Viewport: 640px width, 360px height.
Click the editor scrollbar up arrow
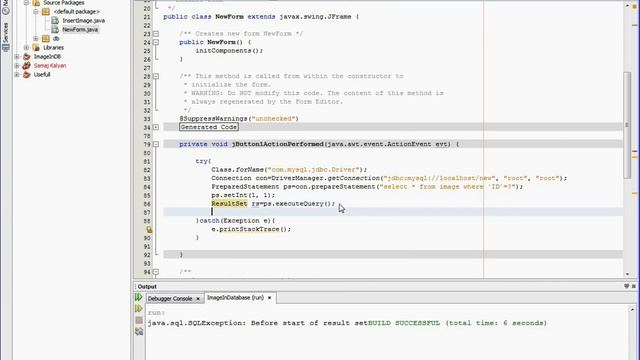tap(627, 6)
